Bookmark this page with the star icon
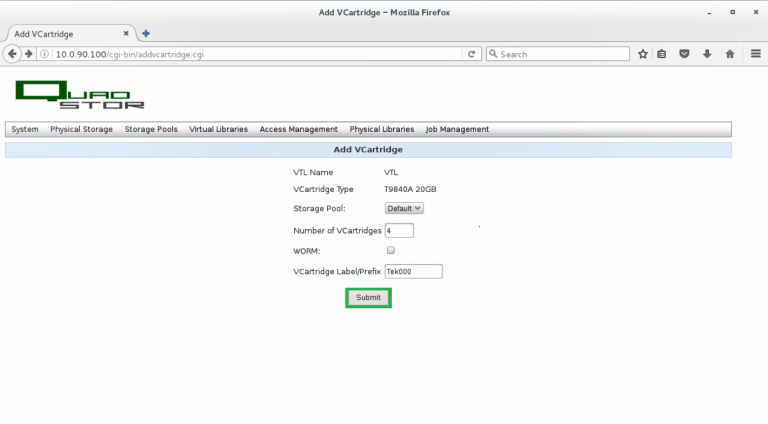This screenshot has width=768, height=424. 643,54
